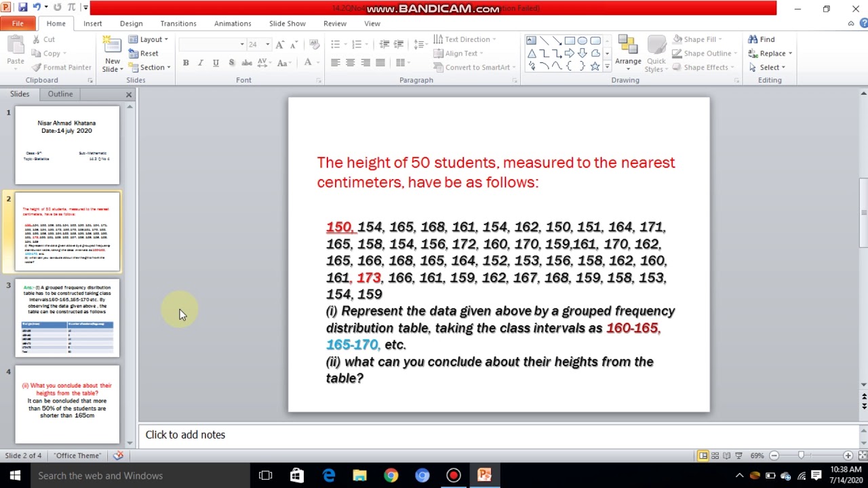Viewport: 868px width, 488px height.
Task: Open the font name combo box
Action: point(212,45)
